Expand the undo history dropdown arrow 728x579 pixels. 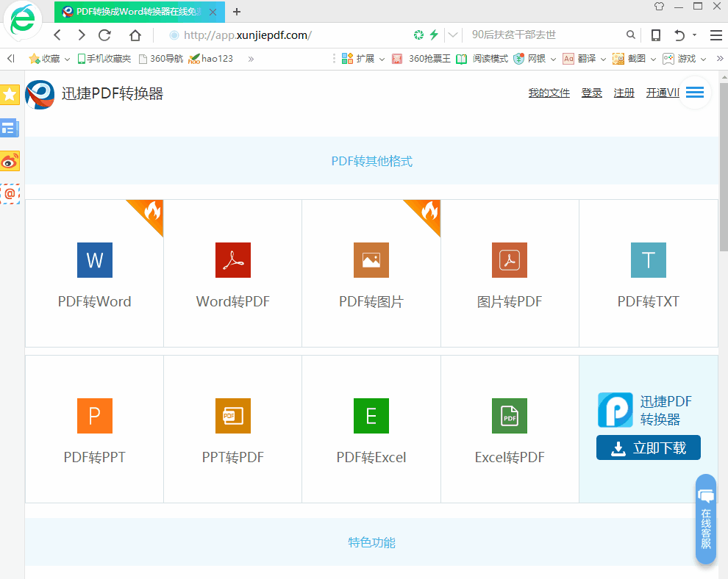pos(695,35)
